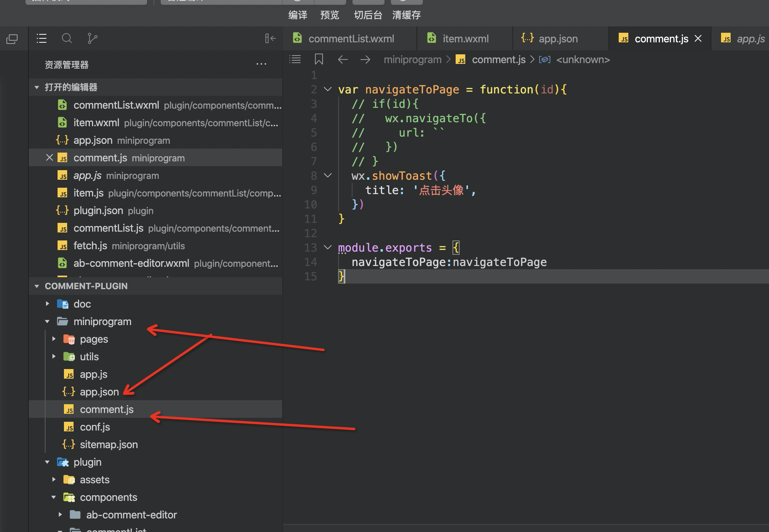Click the 清缓存 toolbar button
769x532 pixels.
pyautogui.click(x=406, y=15)
